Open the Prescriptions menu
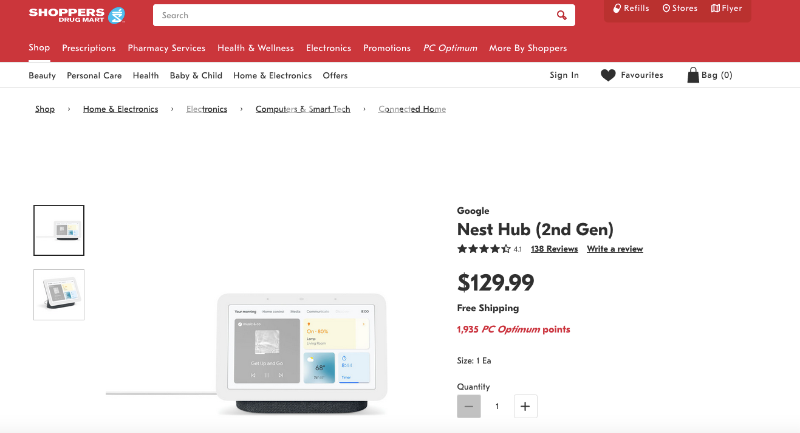800x433 pixels. pyautogui.click(x=88, y=48)
